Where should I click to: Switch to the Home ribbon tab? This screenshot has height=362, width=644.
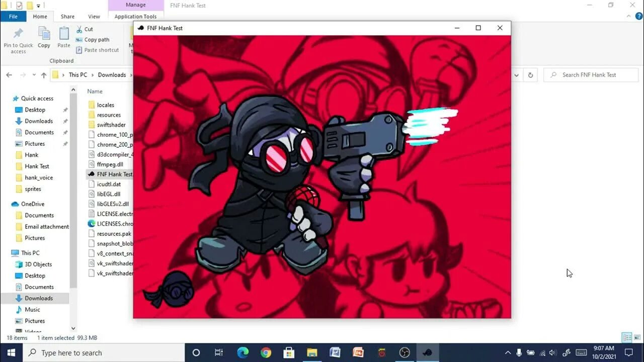tap(40, 17)
